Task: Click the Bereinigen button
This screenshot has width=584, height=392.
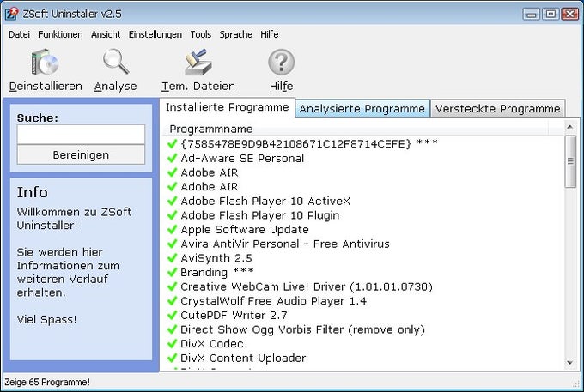Action: pyautogui.click(x=81, y=154)
